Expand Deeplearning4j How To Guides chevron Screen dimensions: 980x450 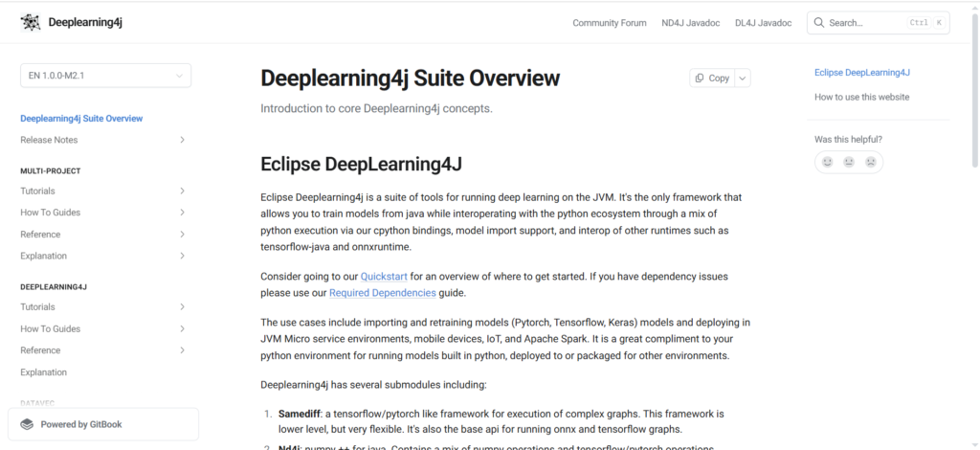(182, 328)
